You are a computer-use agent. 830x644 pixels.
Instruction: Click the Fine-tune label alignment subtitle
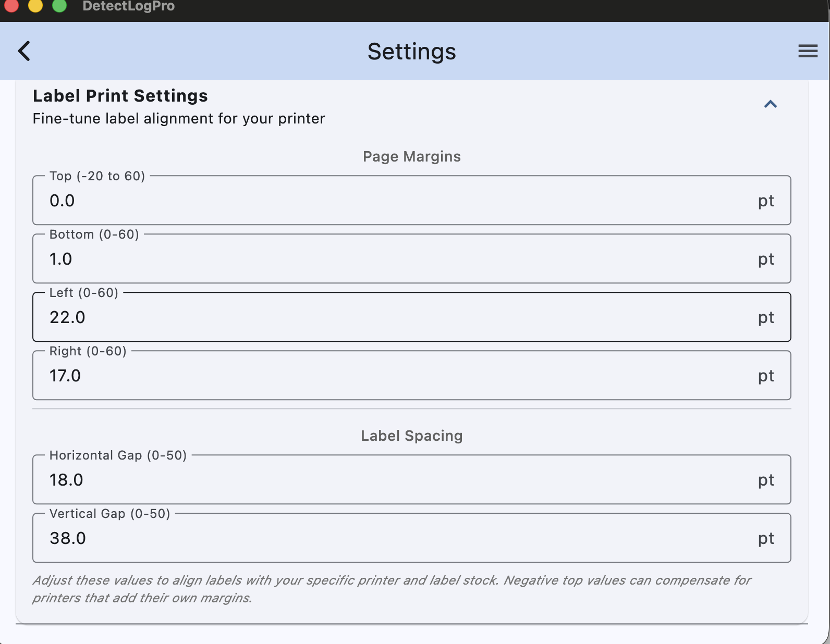click(x=178, y=118)
